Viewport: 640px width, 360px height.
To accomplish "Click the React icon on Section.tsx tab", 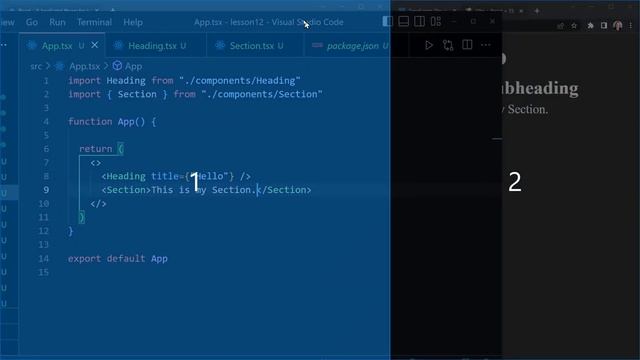I will [x=220, y=45].
